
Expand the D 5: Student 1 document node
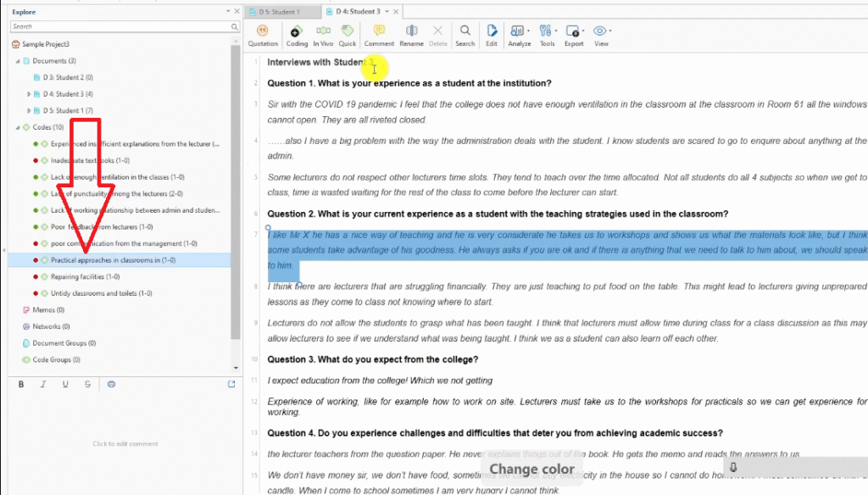tap(29, 110)
